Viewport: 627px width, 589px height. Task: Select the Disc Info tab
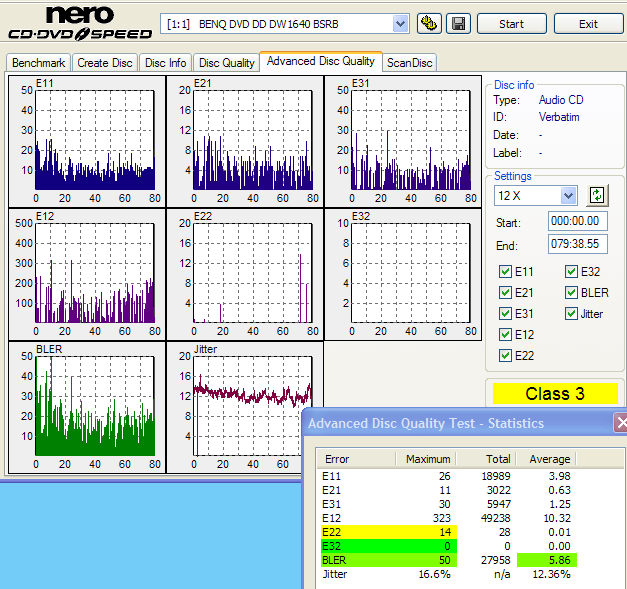165,63
